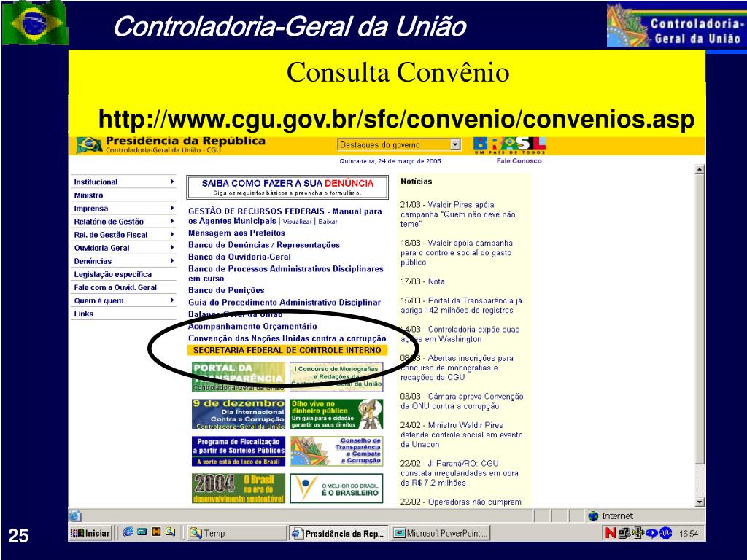Open the Conselho de Transparência banner

pyautogui.click(x=336, y=451)
